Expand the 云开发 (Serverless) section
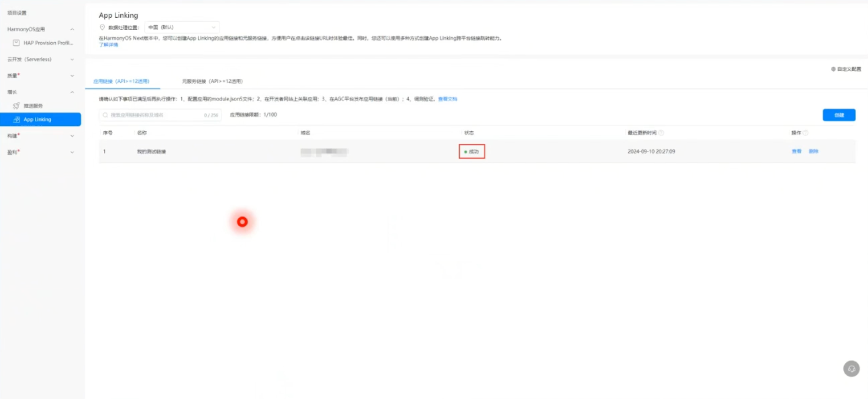Screen dimensions: 868x399 point(72,59)
